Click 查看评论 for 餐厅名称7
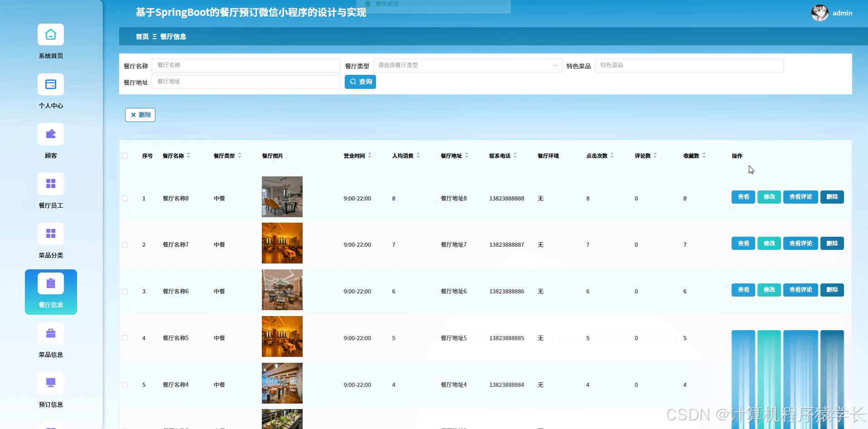The width and height of the screenshot is (868, 429). tap(800, 244)
